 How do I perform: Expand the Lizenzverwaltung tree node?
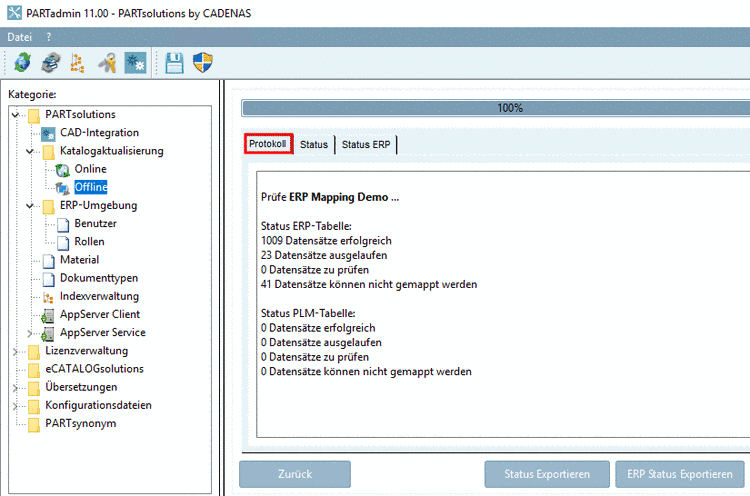point(15,351)
